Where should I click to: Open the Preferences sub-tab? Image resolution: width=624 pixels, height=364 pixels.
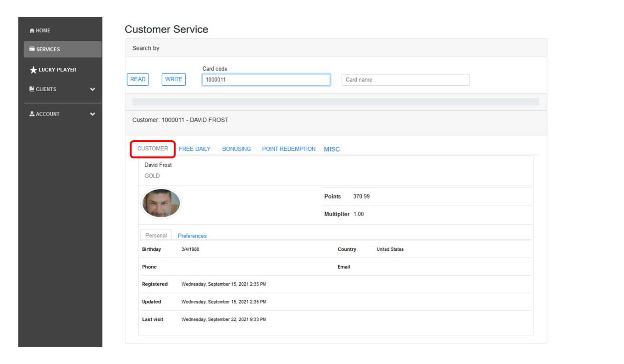192,236
